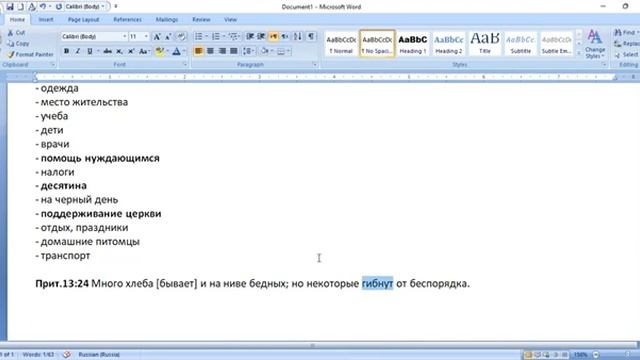Insert a numbered list
The width and height of the screenshot is (640, 360).
tap(216, 37)
